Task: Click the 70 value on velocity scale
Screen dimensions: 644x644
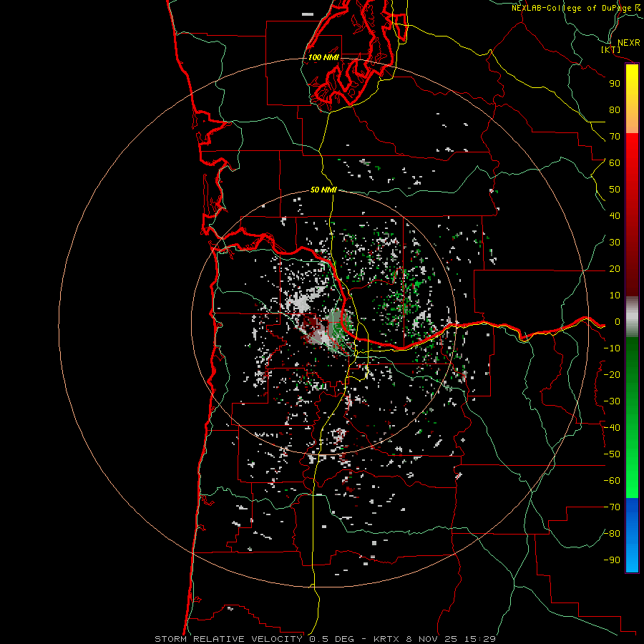Action: 615,137
